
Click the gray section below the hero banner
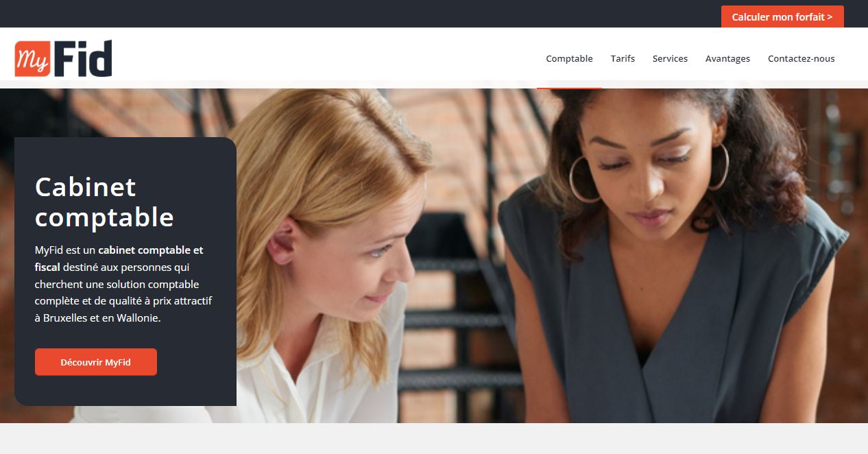point(434,439)
